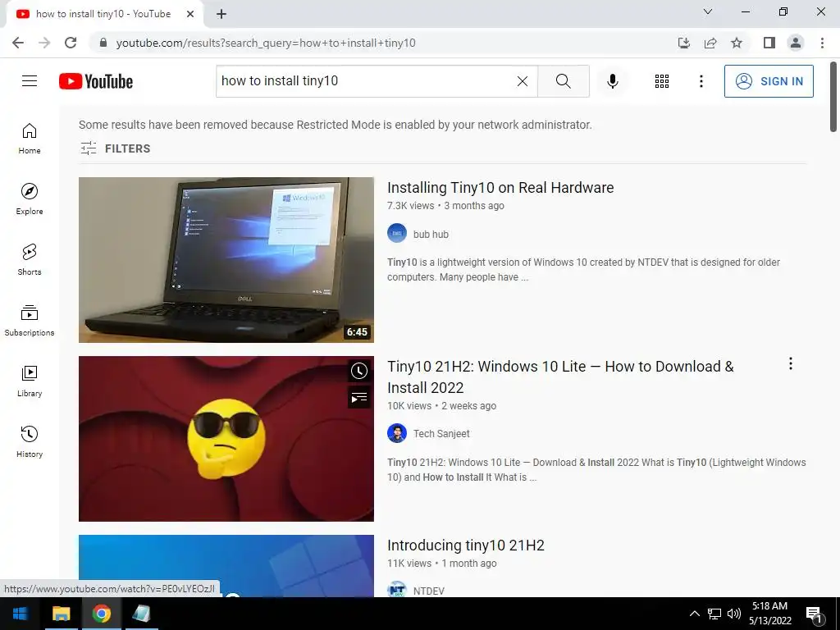Go back in Chrome
Viewport: 840px width, 630px height.
18,43
